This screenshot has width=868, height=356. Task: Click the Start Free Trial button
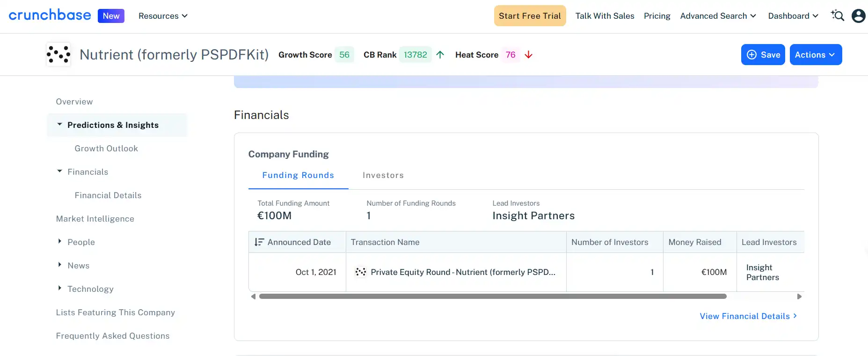click(530, 16)
